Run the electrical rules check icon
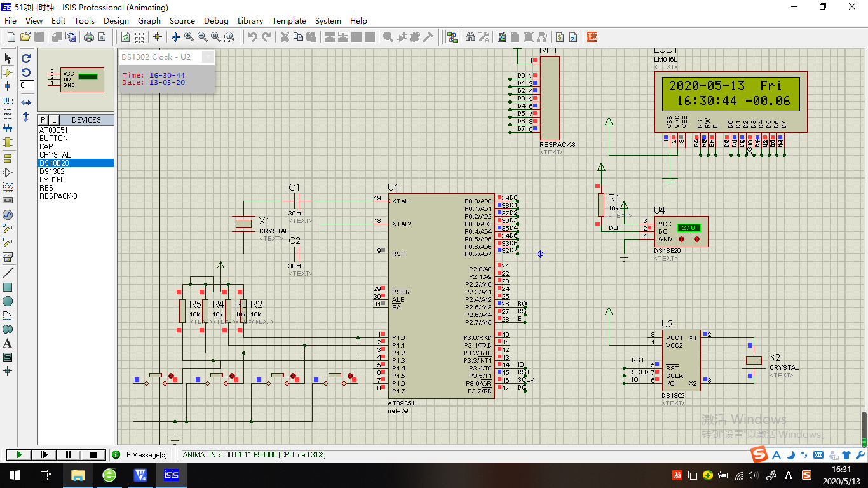 click(573, 37)
